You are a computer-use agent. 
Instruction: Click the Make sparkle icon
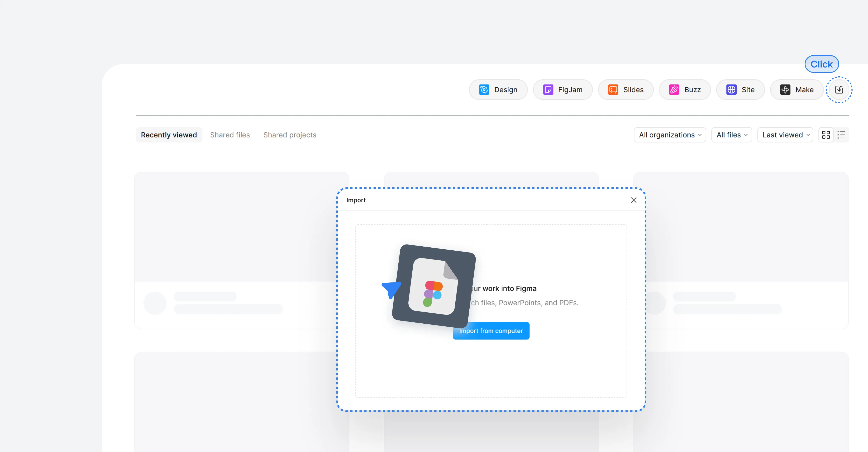coord(785,90)
